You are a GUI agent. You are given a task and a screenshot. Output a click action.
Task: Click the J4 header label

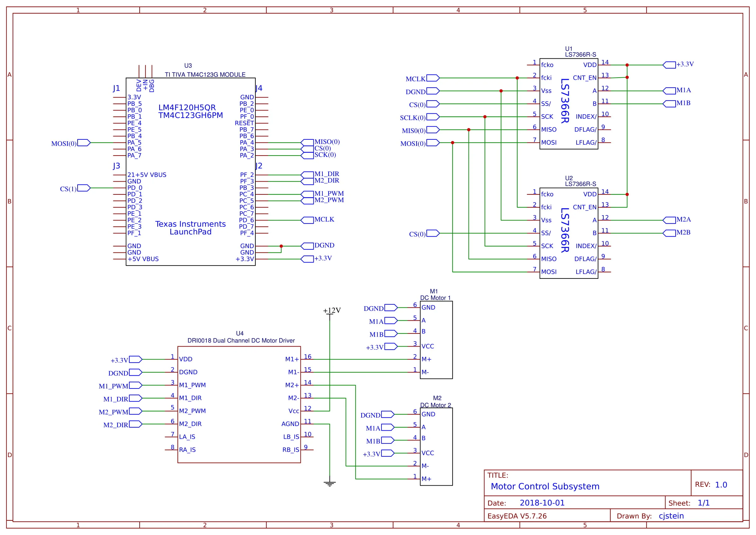(259, 88)
